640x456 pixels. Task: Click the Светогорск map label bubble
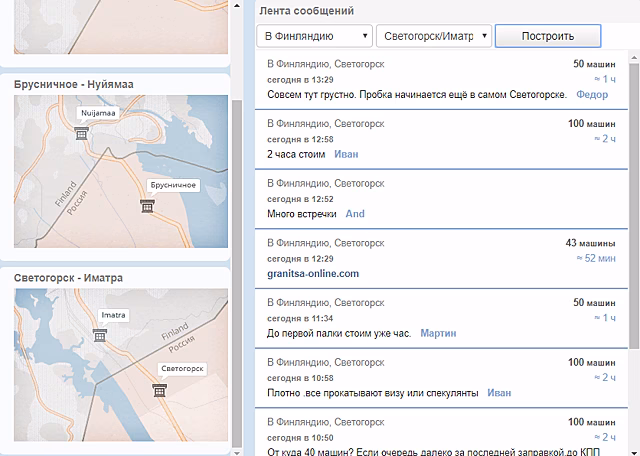(182, 369)
